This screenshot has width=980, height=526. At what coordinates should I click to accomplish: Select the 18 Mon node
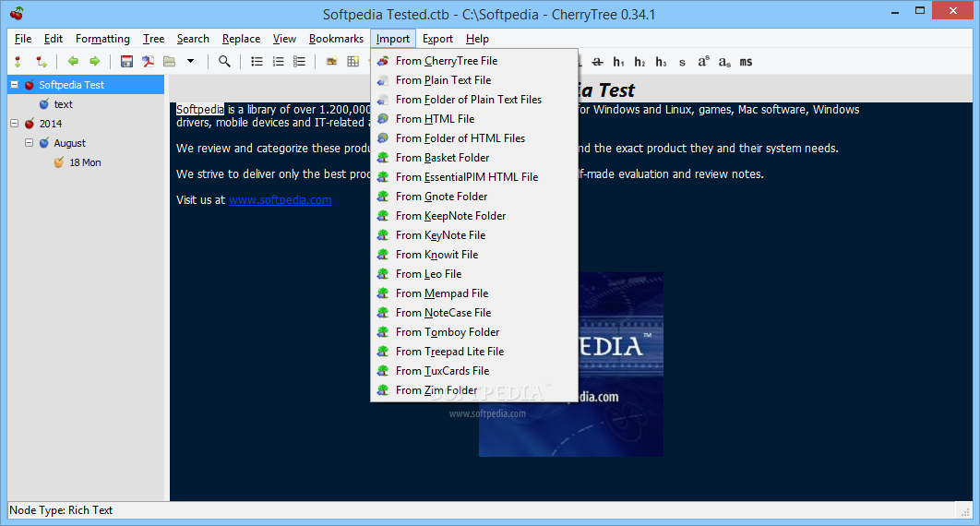click(x=85, y=162)
